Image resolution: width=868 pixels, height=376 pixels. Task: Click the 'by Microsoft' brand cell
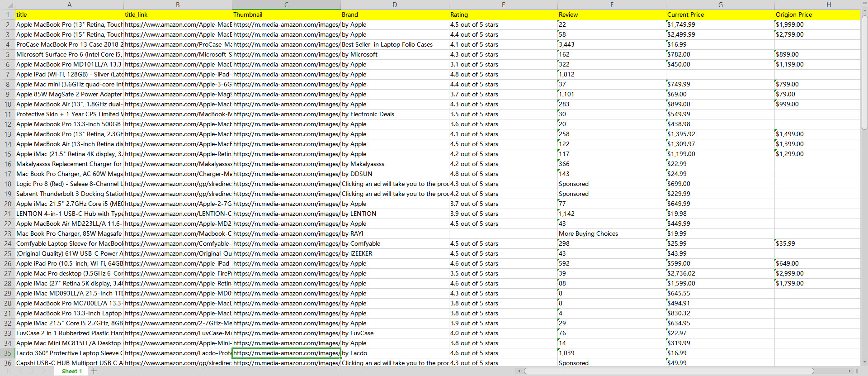click(395, 54)
